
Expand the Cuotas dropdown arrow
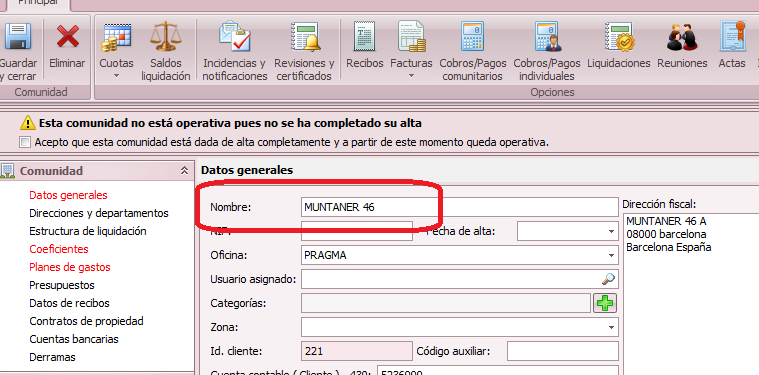tap(116, 76)
